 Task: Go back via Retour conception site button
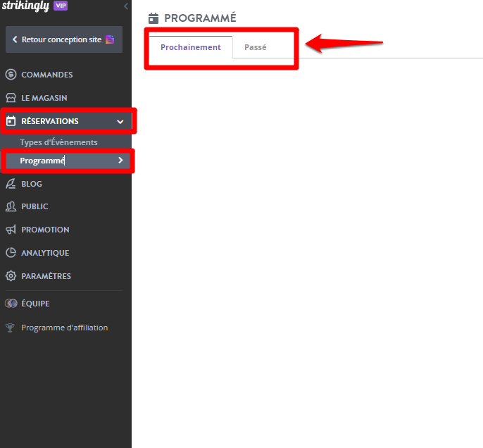(x=64, y=39)
